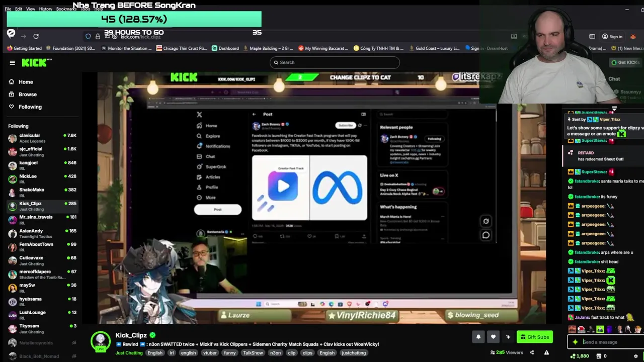
Task: Open the sidebar toggle icon beside Sign in
Action: tap(592, 36)
